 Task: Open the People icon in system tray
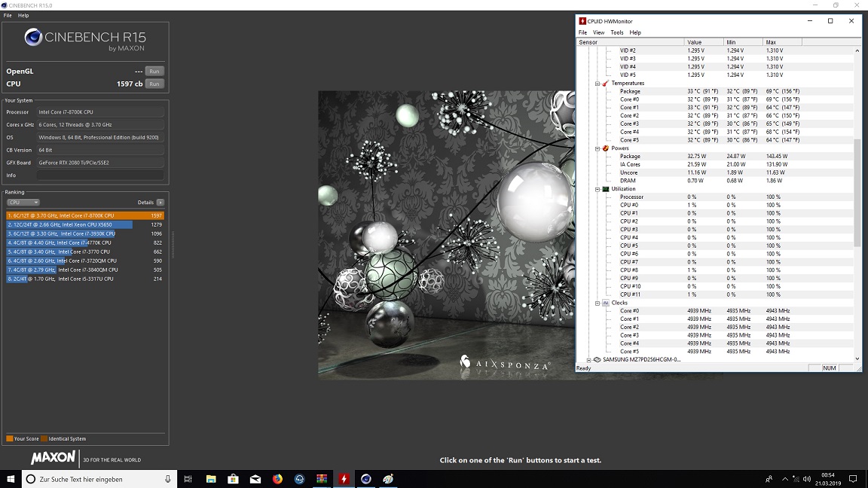769,479
